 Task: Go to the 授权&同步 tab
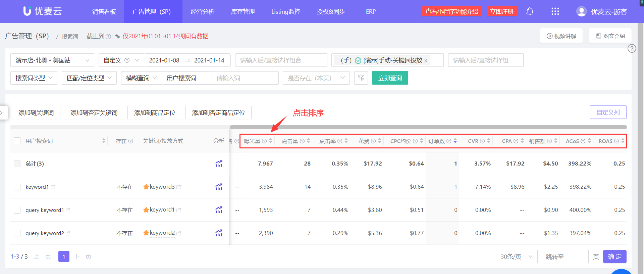[x=331, y=11]
